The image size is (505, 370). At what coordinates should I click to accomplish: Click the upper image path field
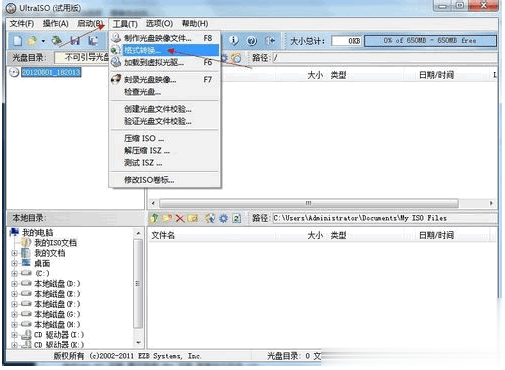385,58
